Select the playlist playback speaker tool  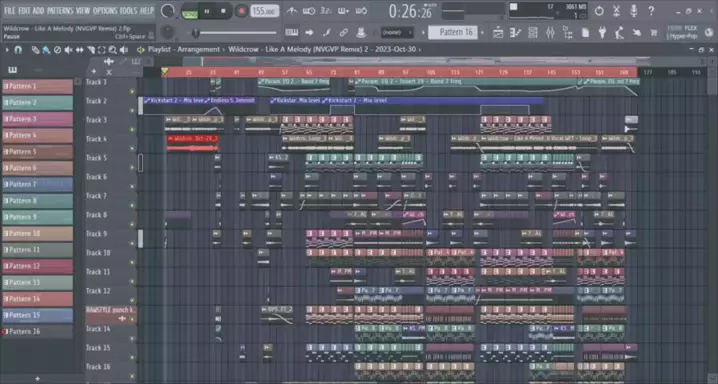[124, 50]
